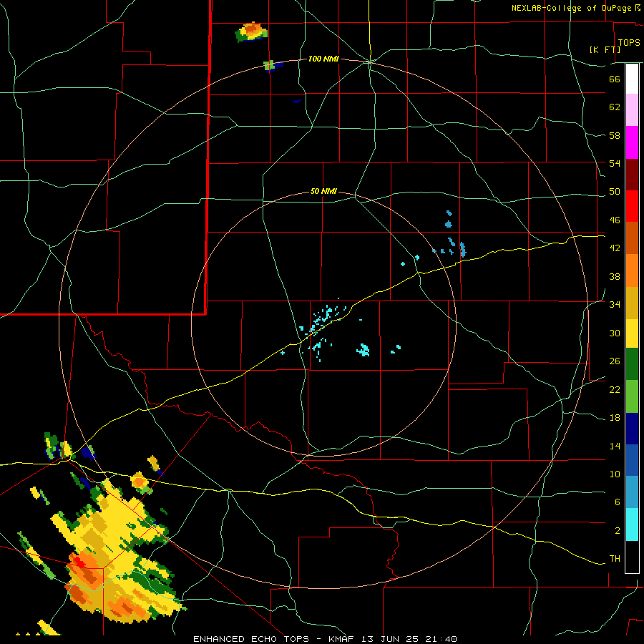Click the 6 value on the legend
The height and width of the screenshot is (644, 644).
tap(617, 502)
